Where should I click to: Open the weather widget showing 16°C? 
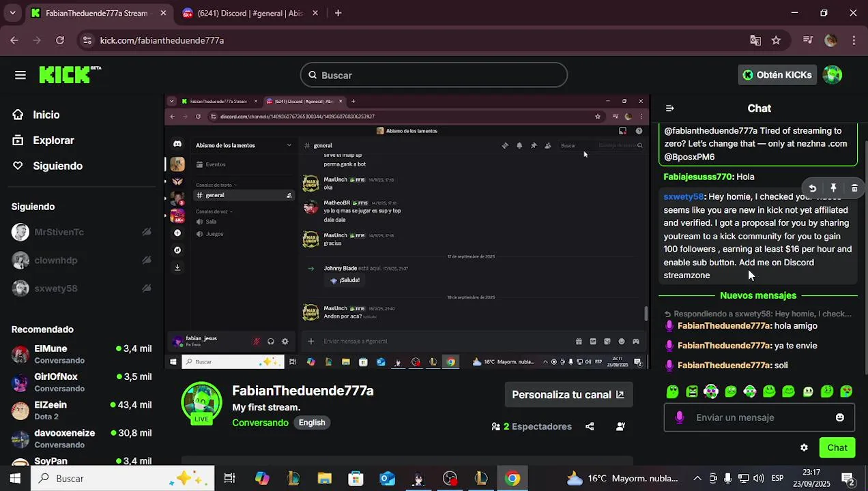(622, 479)
